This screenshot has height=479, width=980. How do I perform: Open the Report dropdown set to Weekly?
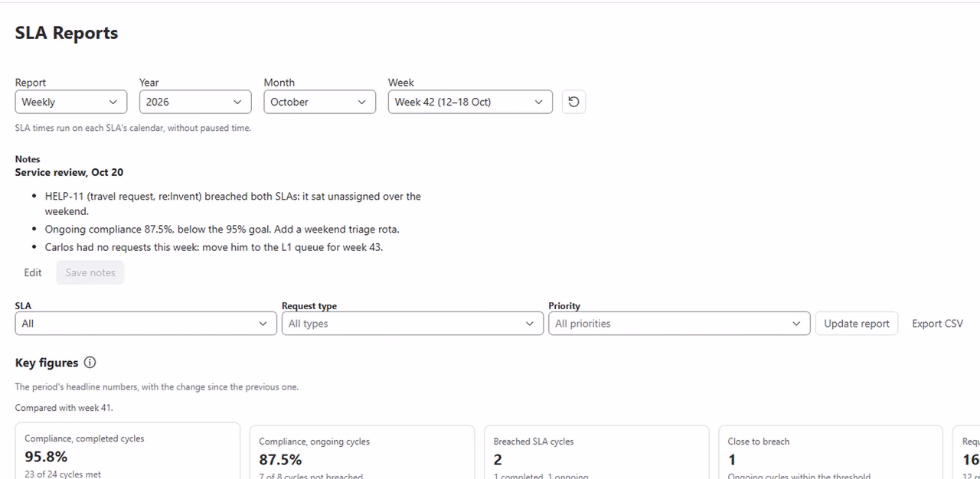(71, 102)
